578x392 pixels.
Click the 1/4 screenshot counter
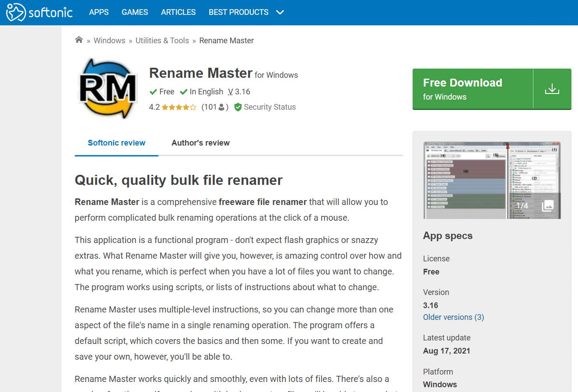click(x=522, y=205)
